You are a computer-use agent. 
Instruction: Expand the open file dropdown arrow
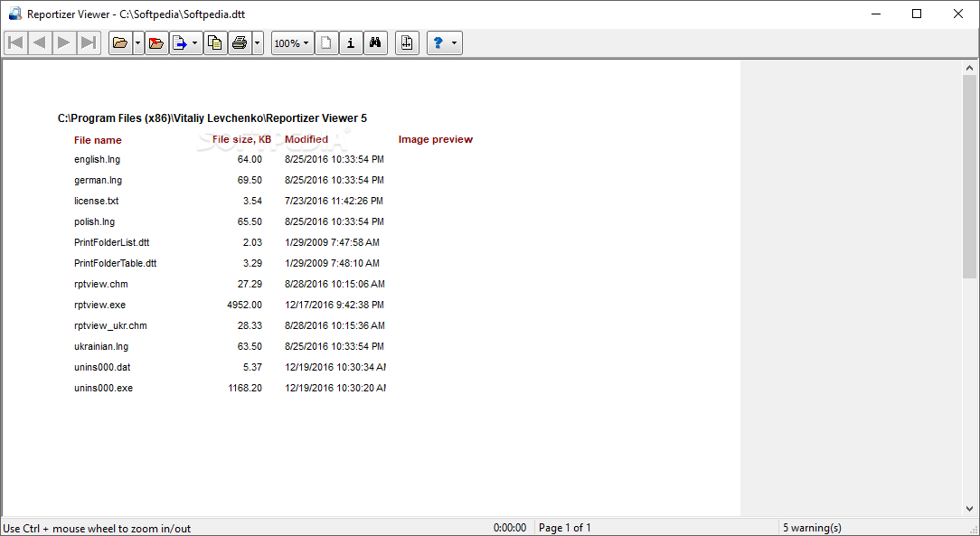tap(138, 43)
